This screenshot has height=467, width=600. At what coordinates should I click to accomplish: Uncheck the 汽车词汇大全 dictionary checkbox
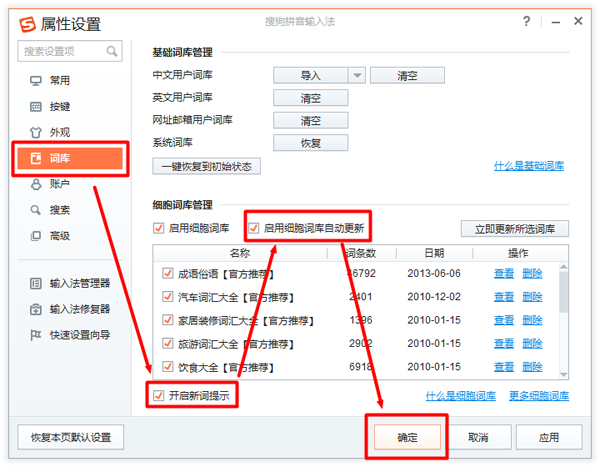pyautogui.click(x=167, y=297)
